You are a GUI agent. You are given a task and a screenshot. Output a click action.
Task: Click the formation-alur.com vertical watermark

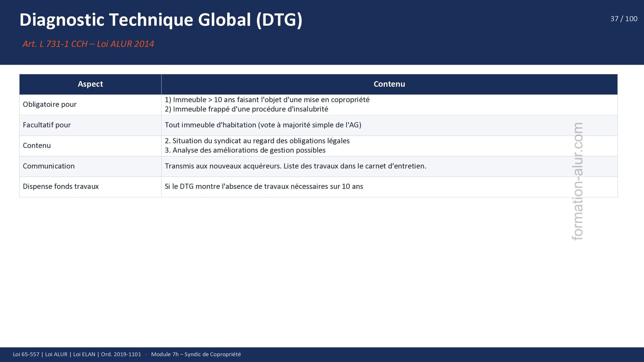click(x=578, y=181)
